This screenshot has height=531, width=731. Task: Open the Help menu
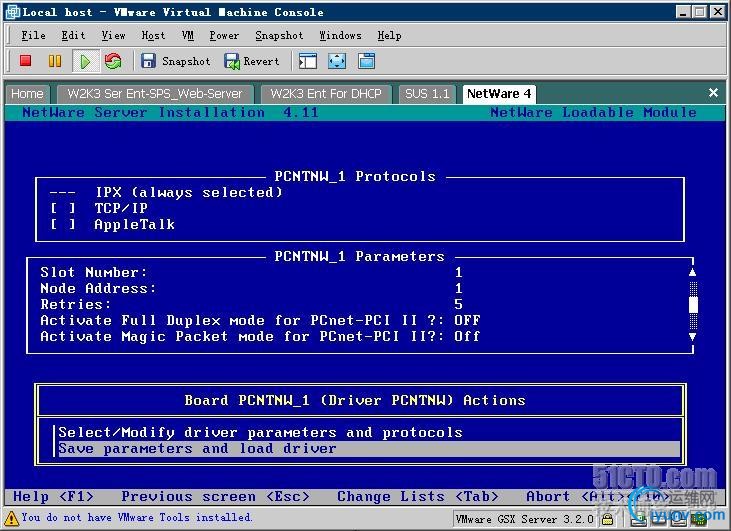coord(389,35)
